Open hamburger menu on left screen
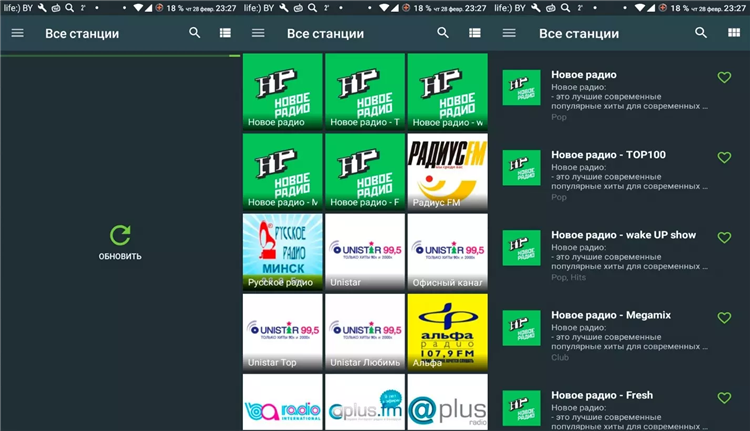Image resolution: width=750 pixels, height=431 pixels. point(18,33)
